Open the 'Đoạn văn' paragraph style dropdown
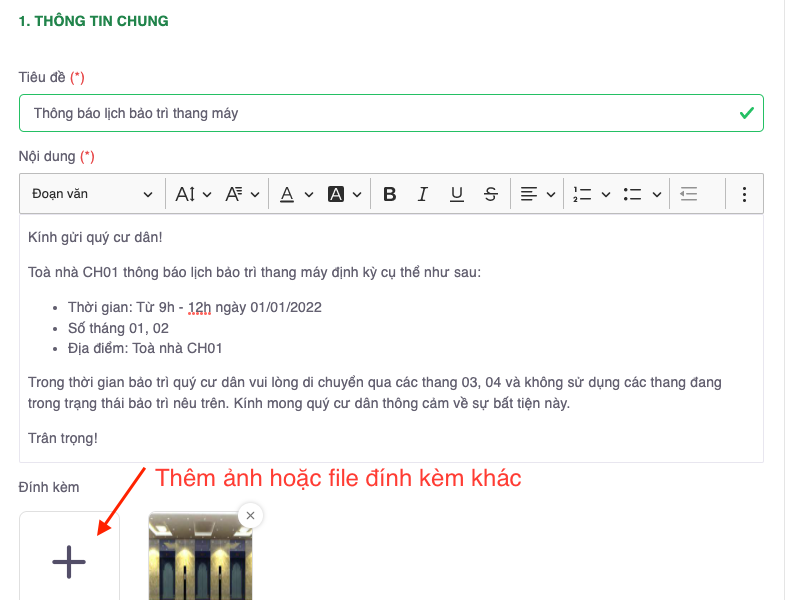The width and height of the screenshot is (785, 600). coord(92,194)
